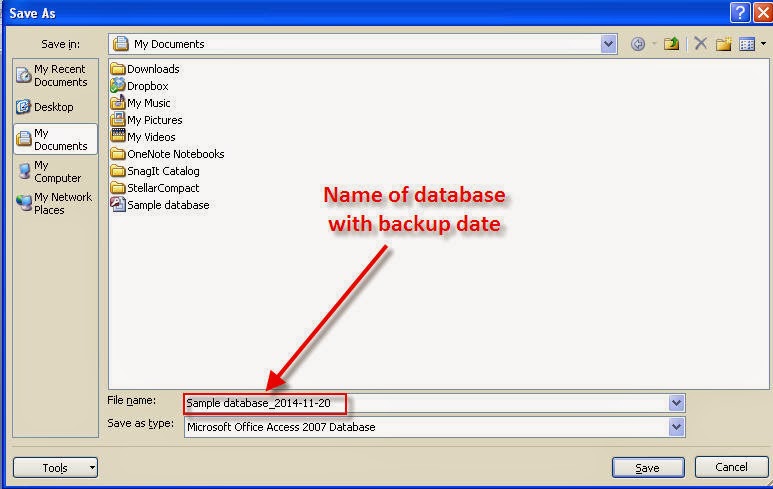
Task: Expand the Save as type dropdown arrow
Action: (x=676, y=427)
